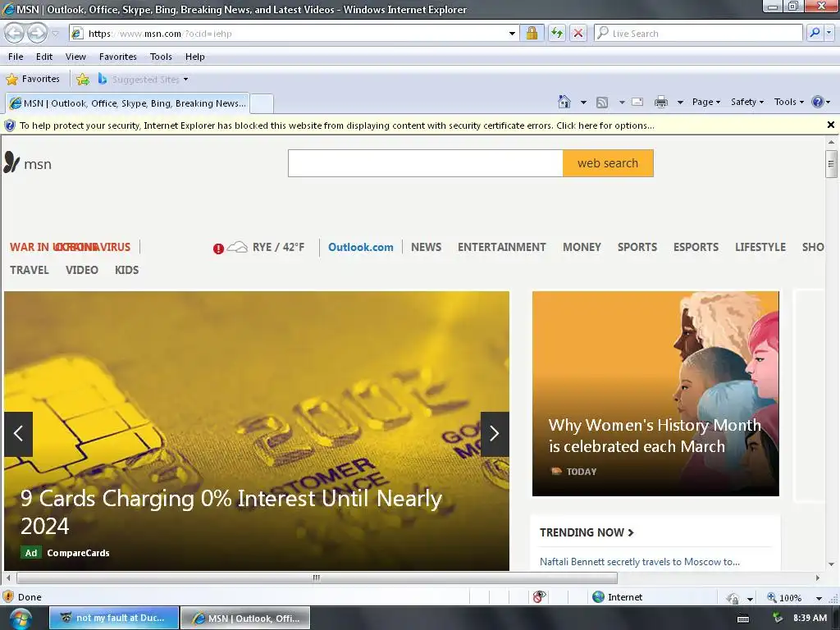Viewport: 840px width, 630px height.
Task: Open the RYE / 42°F weather link
Action: coord(278,247)
